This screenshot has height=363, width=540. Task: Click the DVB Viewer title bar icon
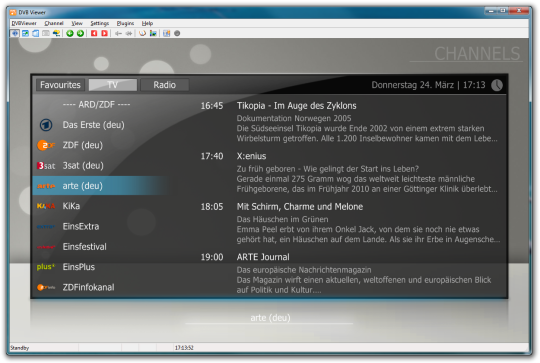13,12
